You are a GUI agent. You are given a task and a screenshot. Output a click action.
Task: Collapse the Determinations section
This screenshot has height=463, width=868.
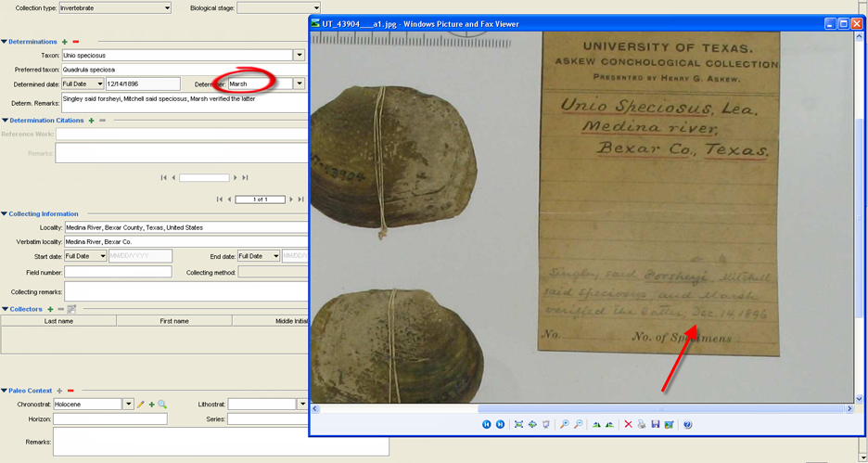4,42
